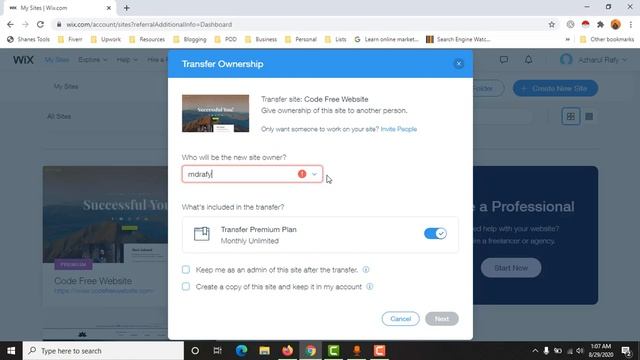Show info about keeping admin role
The width and height of the screenshot is (640, 360).
[366, 269]
